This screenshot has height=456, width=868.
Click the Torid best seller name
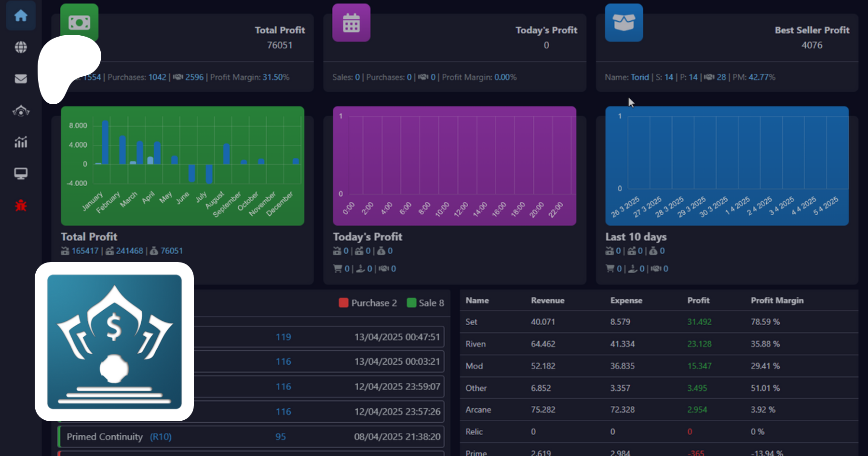coord(639,77)
